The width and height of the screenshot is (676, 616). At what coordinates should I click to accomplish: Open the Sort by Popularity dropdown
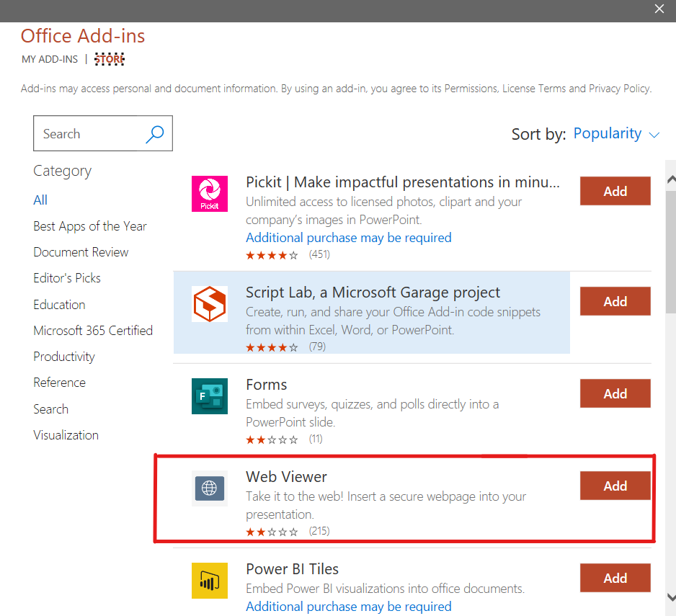tap(616, 134)
